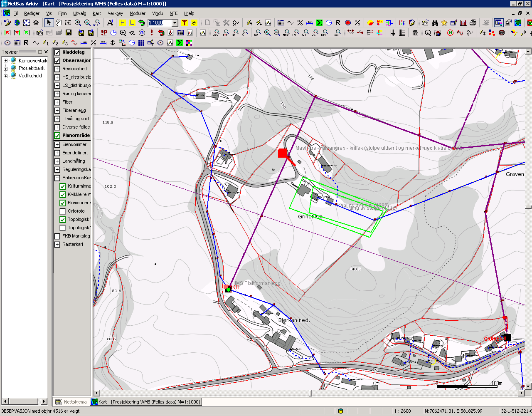The image size is (532, 416).
Task: Click the green sigma icon in third toolbar
Action: [x=180, y=42]
